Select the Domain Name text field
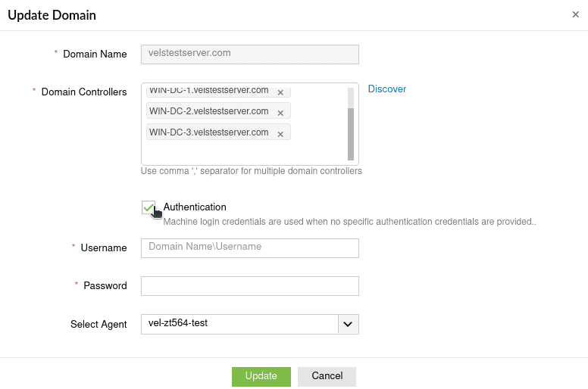588x389 pixels. coord(250,54)
